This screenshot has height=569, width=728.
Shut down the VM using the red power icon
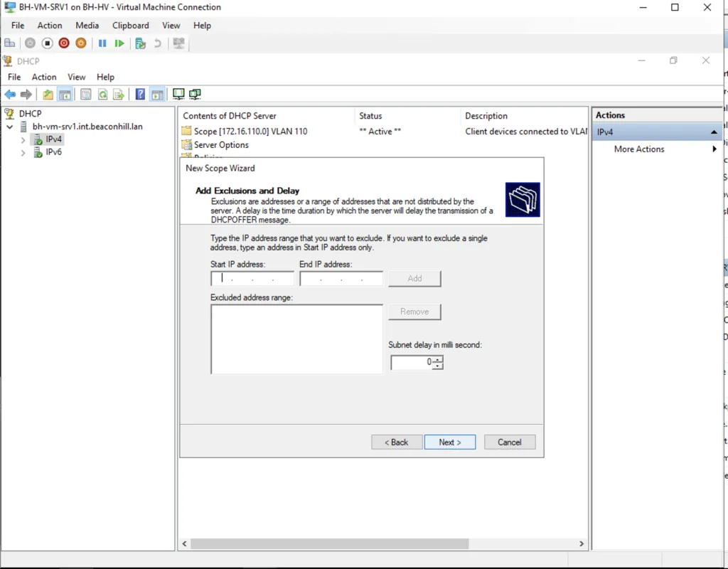tap(64, 43)
